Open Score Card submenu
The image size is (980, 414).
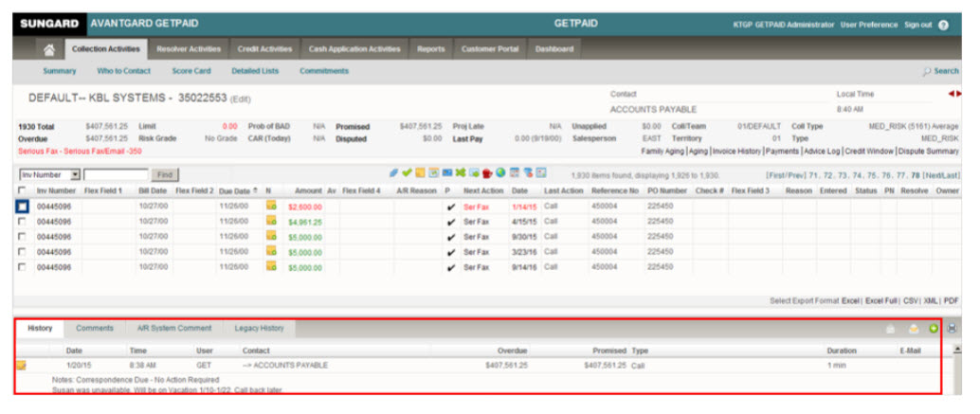(x=191, y=71)
